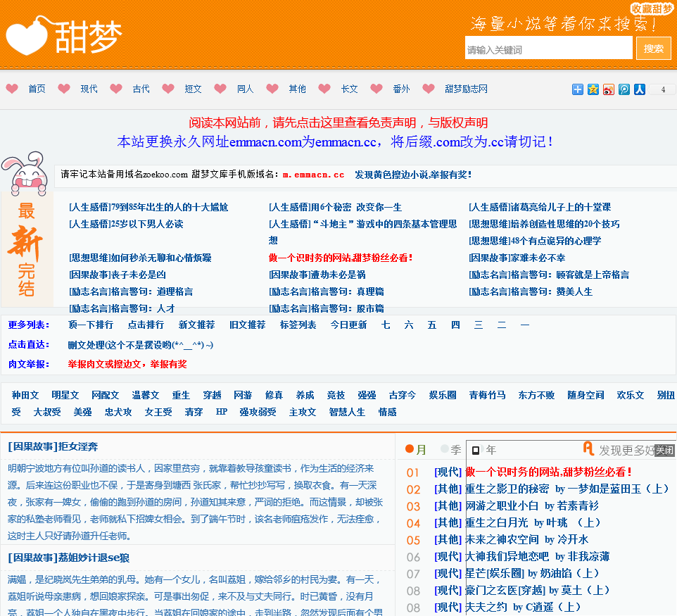Open the 现代 category menu item
Viewport: 677px width, 616px height.
[89, 89]
